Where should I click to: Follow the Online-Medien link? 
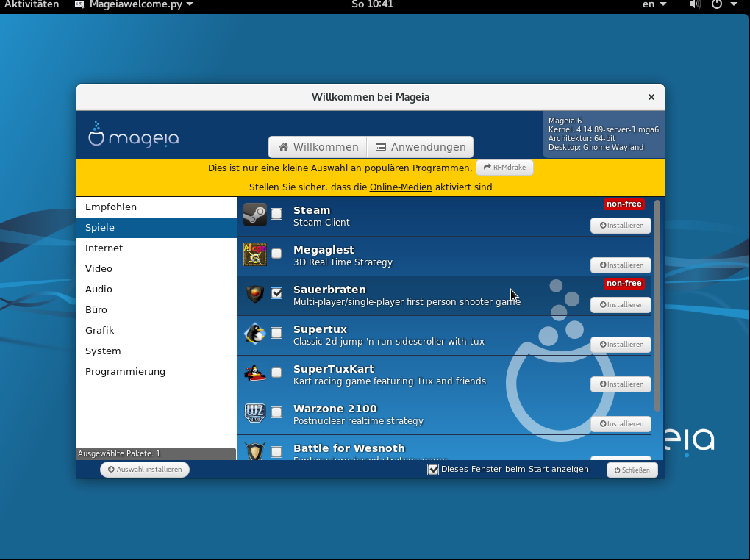point(401,187)
